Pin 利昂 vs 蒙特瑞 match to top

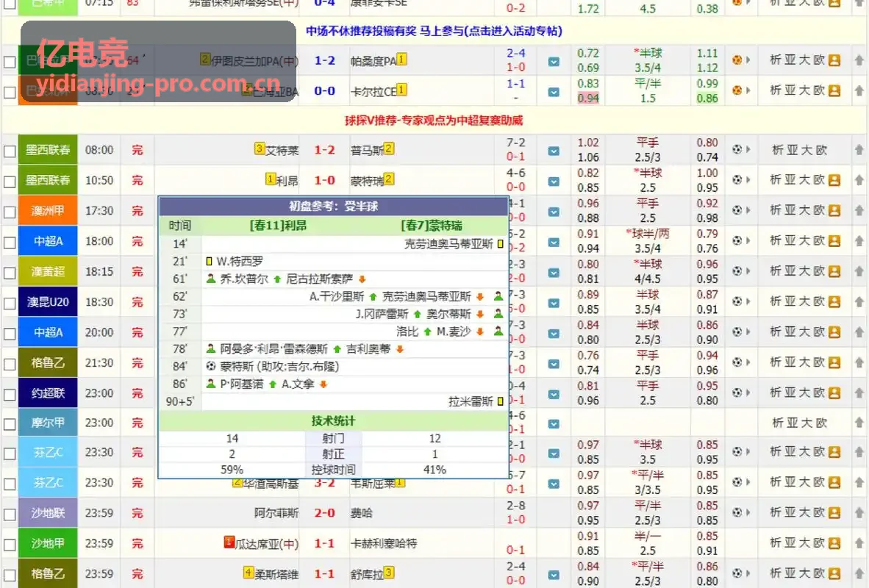point(859,180)
